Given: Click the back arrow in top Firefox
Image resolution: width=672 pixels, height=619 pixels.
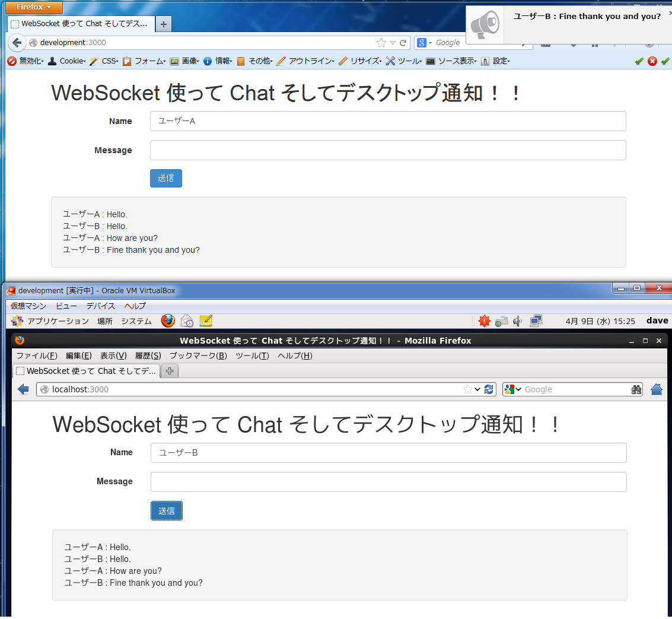Looking at the screenshot, I should tap(17, 43).
